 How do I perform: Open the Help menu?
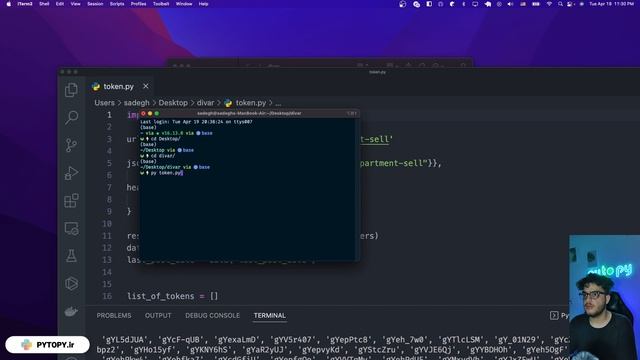pyautogui.click(x=203, y=4)
